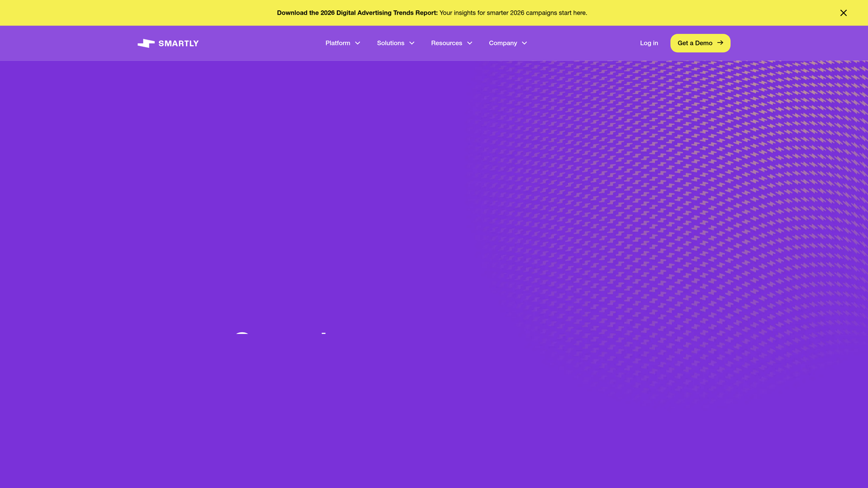Image resolution: width=868 pixels, height=488 pixels.
Task: Select Company in the navigation bar
Action: tap(502, 43)
